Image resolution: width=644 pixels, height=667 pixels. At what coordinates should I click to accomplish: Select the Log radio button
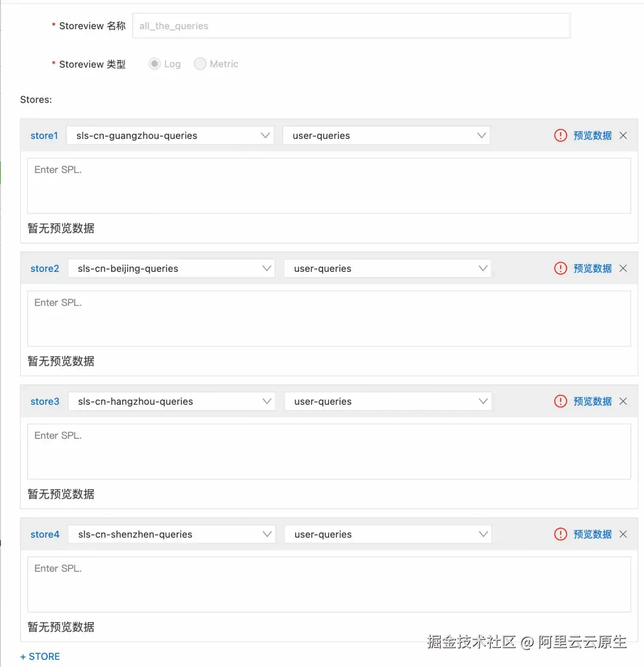click(x=154, y=64)
